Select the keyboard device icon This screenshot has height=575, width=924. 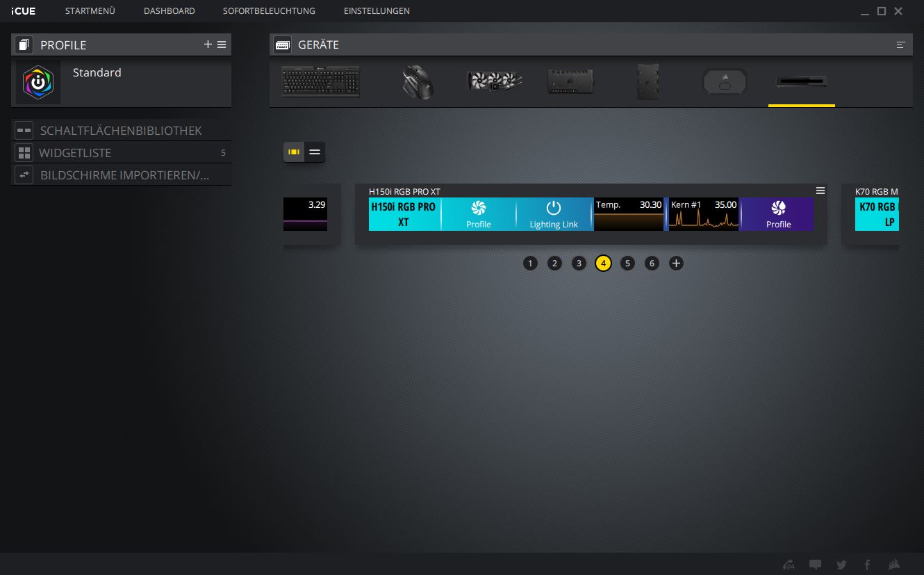320,82
